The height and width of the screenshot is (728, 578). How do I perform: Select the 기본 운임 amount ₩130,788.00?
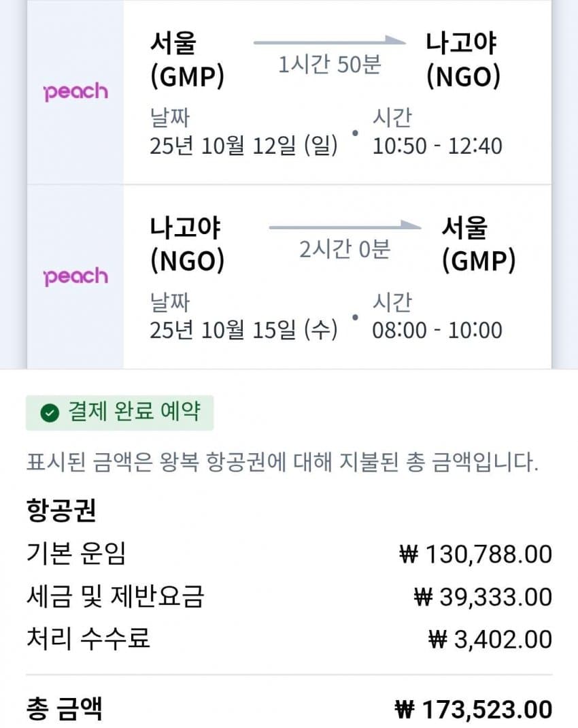point(475,555)
